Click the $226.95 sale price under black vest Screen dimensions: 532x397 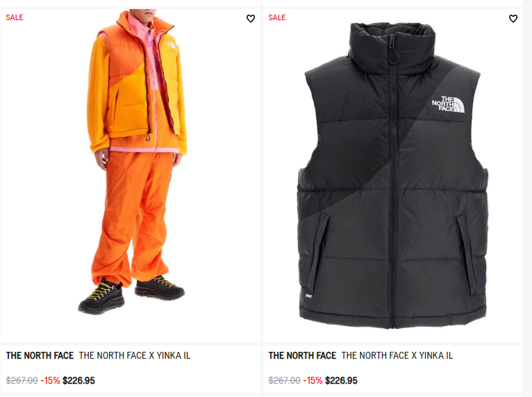(x=341, y=380)
